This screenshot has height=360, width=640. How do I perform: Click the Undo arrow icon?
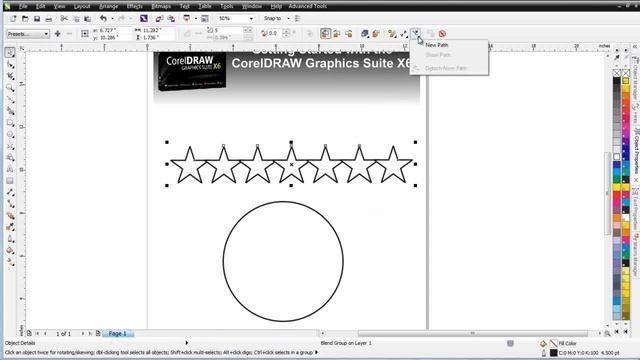103,19
